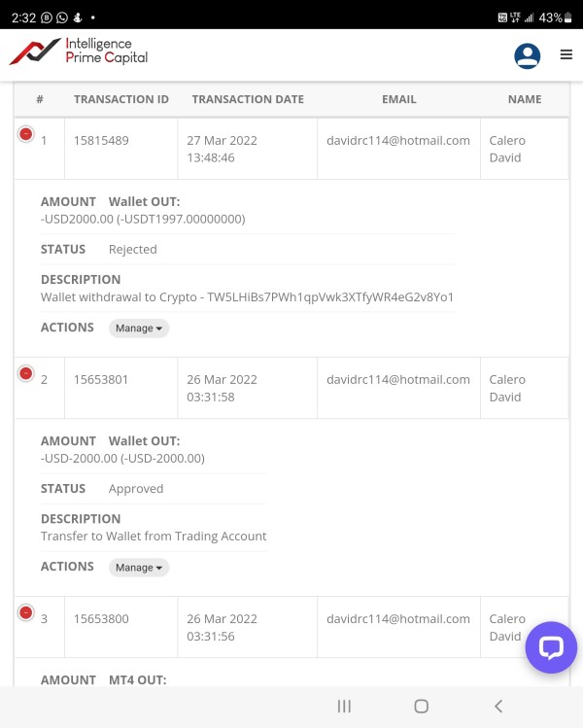Collapse transaction row 3 with red minus

(26, 612)
